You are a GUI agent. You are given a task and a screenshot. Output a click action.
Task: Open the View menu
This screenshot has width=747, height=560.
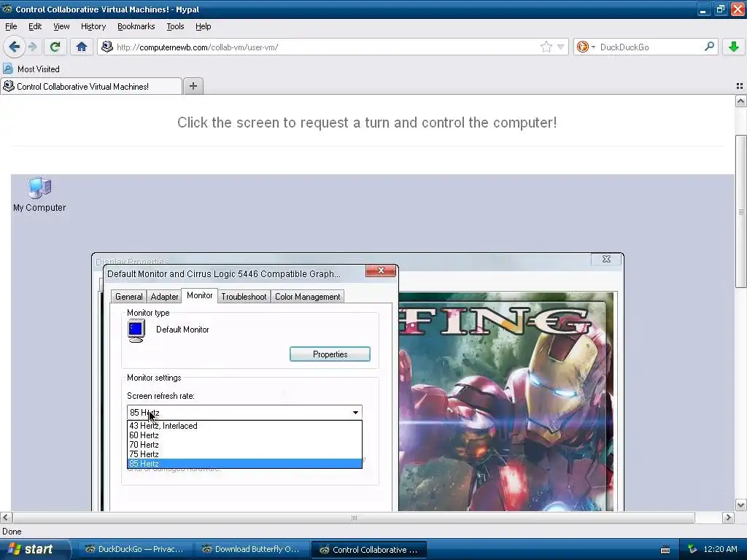(x=61, y=26)
